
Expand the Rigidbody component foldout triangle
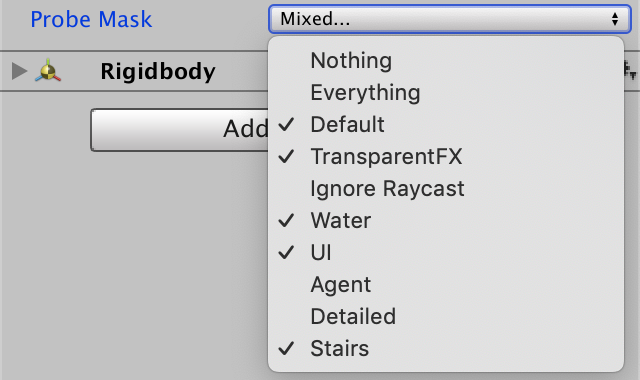pyautogui.click(x=19, y=71)
